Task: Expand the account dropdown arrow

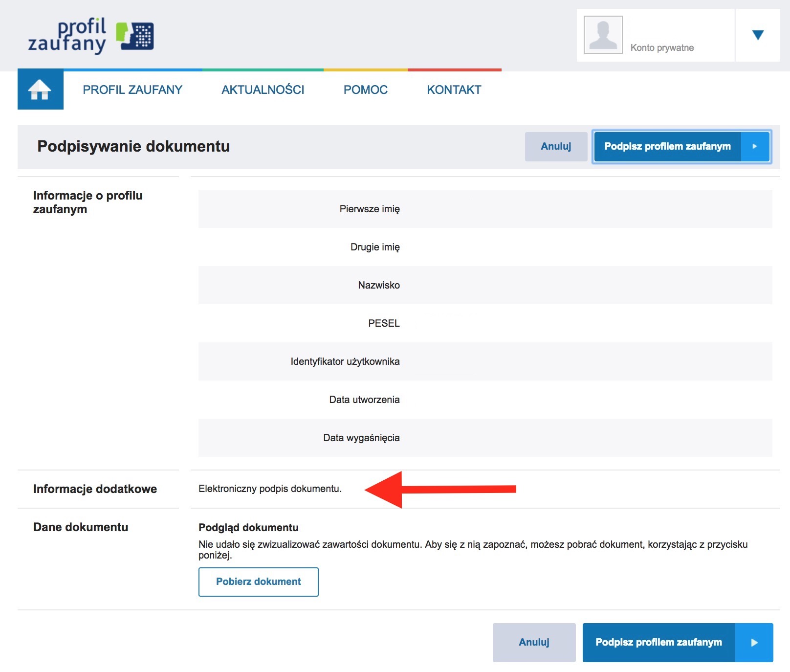Action: [x=758, y=35]
